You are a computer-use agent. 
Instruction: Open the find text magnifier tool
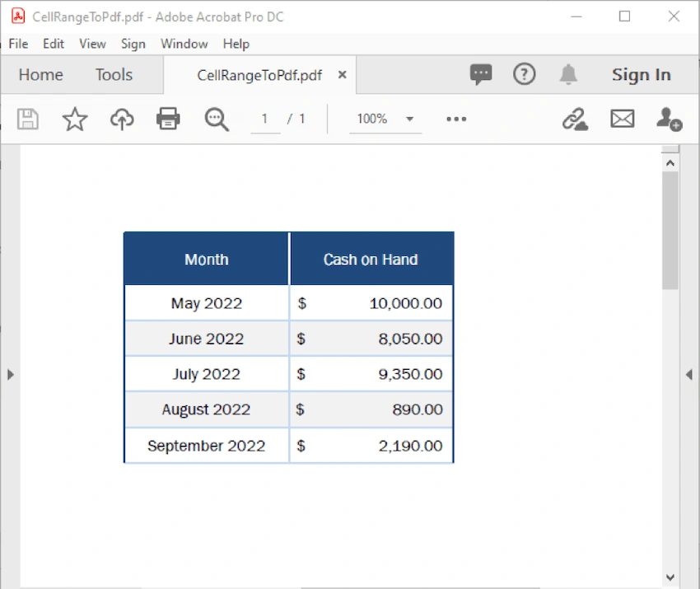(x=217, y=119)
